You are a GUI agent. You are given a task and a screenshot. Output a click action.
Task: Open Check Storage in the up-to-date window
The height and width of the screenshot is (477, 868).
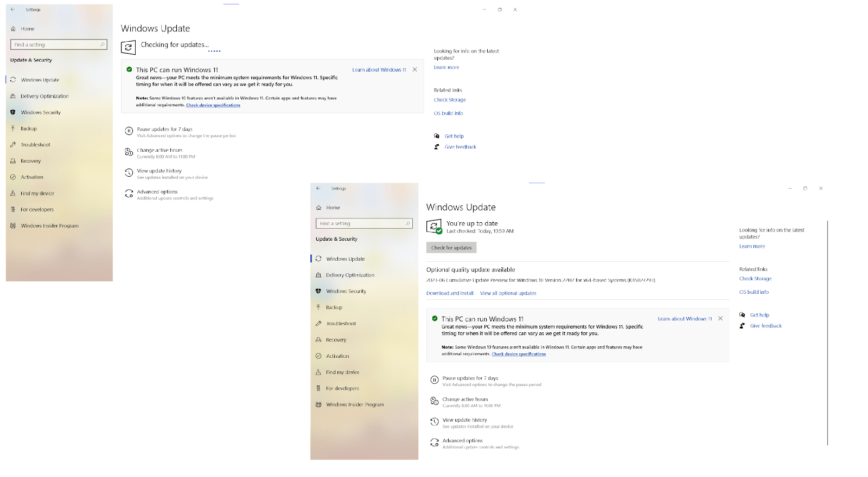tap(755, 279)
